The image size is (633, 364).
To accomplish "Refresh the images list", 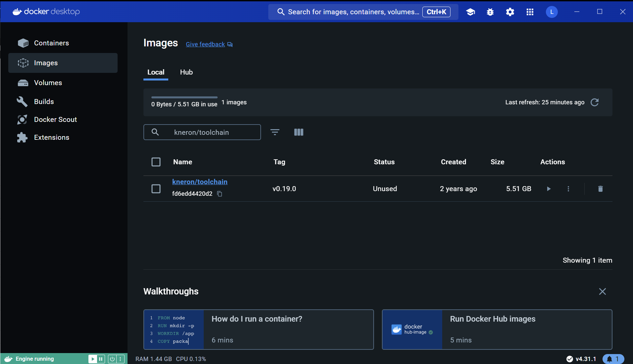I will (x=595, y=102).
